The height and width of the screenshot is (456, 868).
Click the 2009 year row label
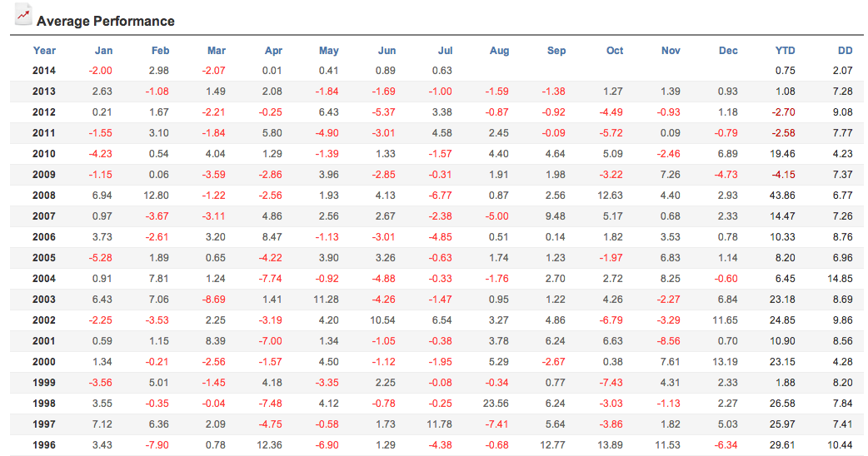coord(43,175)
